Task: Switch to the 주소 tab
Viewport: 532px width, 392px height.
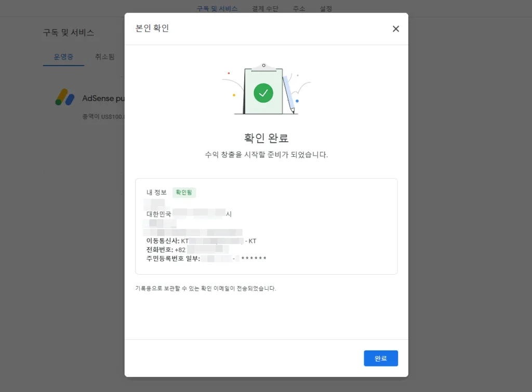Action: coord(299,9)
